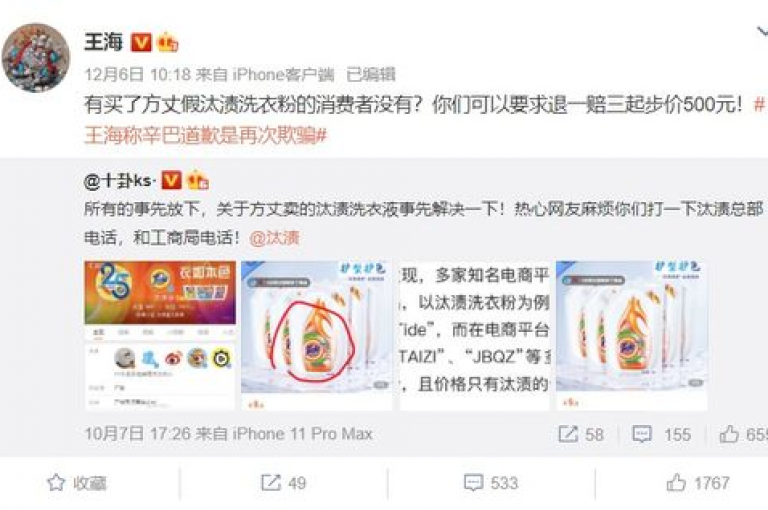
Task: Favorite this post with 收藏 star
Action: tap(77, 483)
